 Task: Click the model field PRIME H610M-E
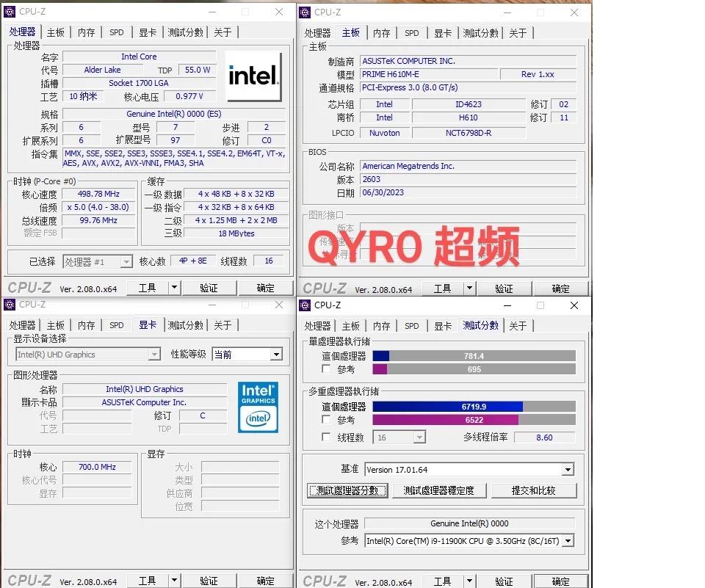pos(429,74)
